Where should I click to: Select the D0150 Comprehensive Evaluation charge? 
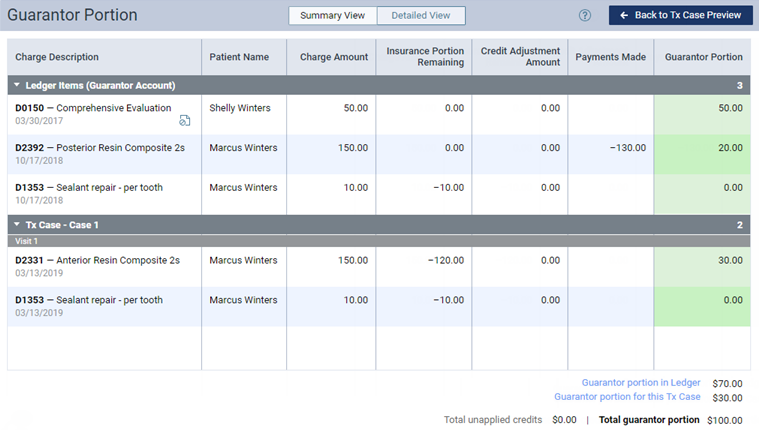coord(93,108)
